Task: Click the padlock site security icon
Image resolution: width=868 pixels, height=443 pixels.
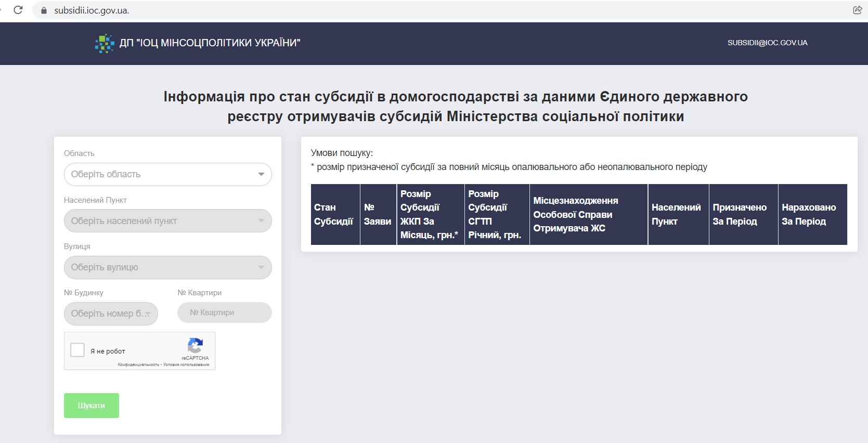Action: (44, 10)
